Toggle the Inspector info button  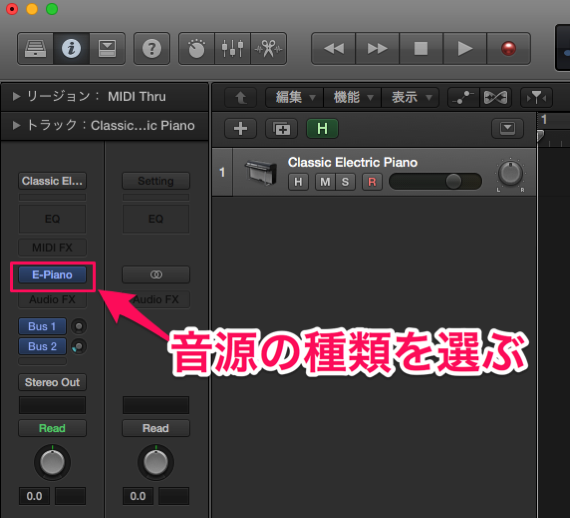tap(71, 48)
